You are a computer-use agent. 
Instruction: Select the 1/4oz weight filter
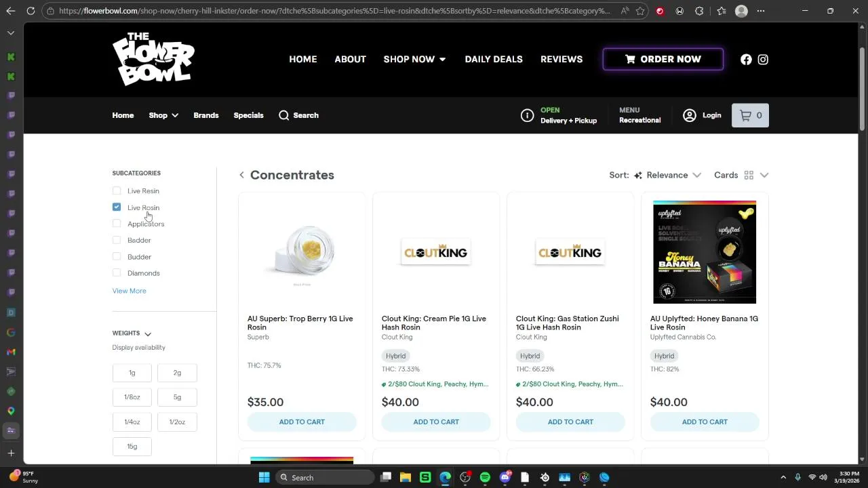coord(132,422)
